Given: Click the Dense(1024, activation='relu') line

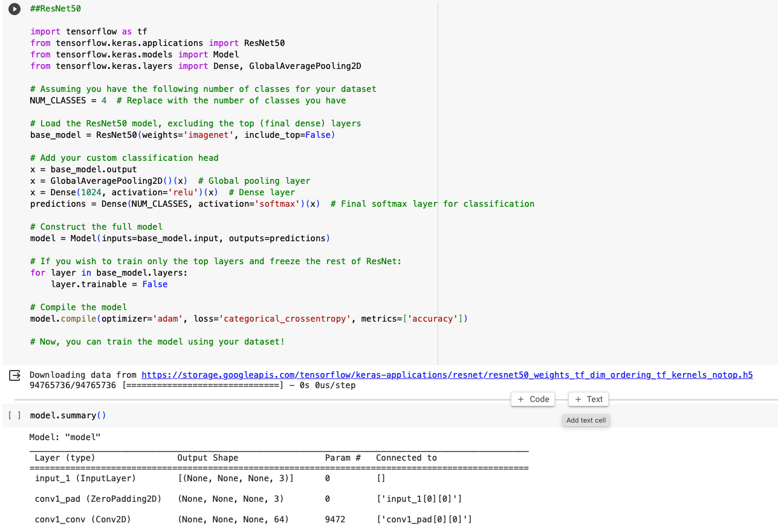Looking at the screenshot, I should point(163,192).
